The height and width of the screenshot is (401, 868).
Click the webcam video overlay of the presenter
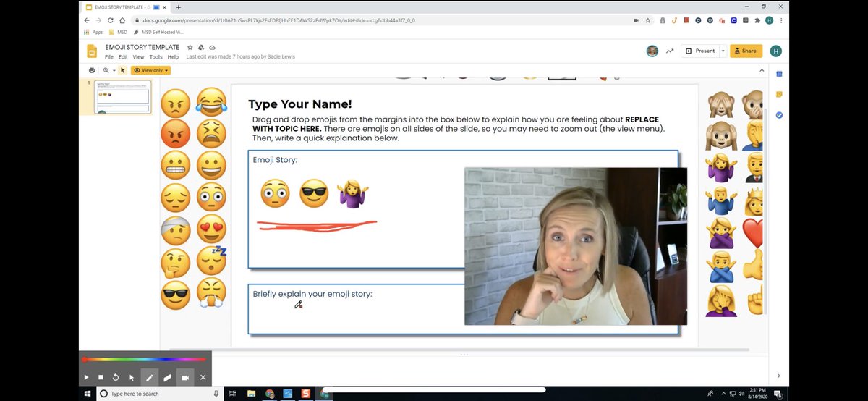click(x=576, y=246)
